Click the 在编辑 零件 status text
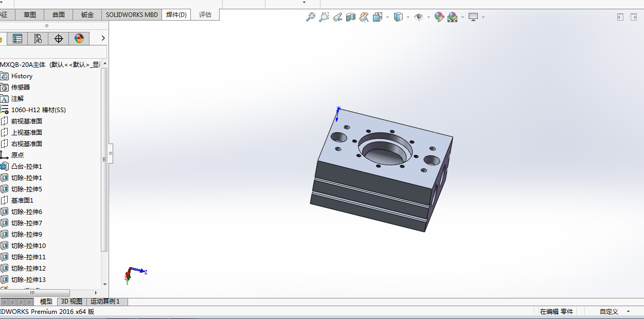This screenshot has height=319, width=644. [x=556, y=311]
